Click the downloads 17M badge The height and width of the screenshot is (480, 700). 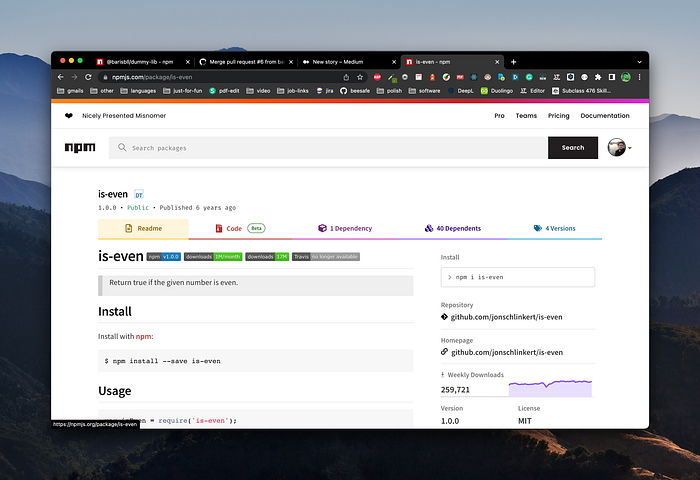267,257
